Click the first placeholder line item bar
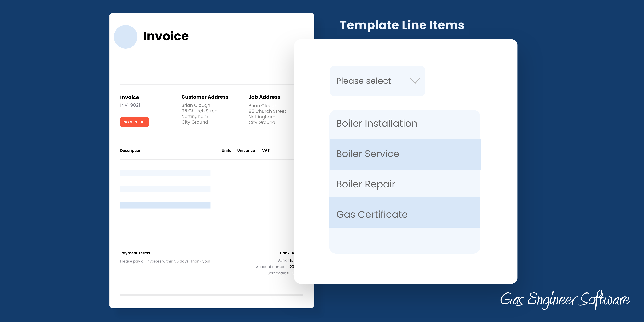 165,173
